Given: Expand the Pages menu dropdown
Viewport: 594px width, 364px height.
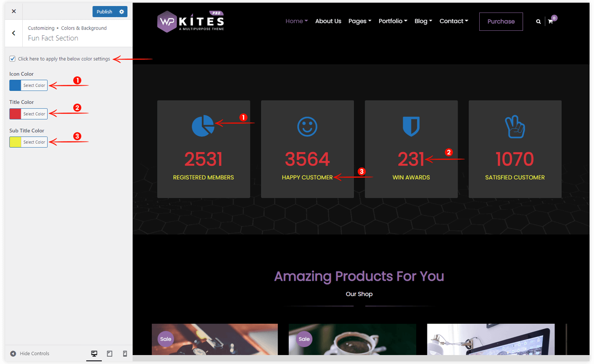Looking at the screenshot, I should (360, 21).
